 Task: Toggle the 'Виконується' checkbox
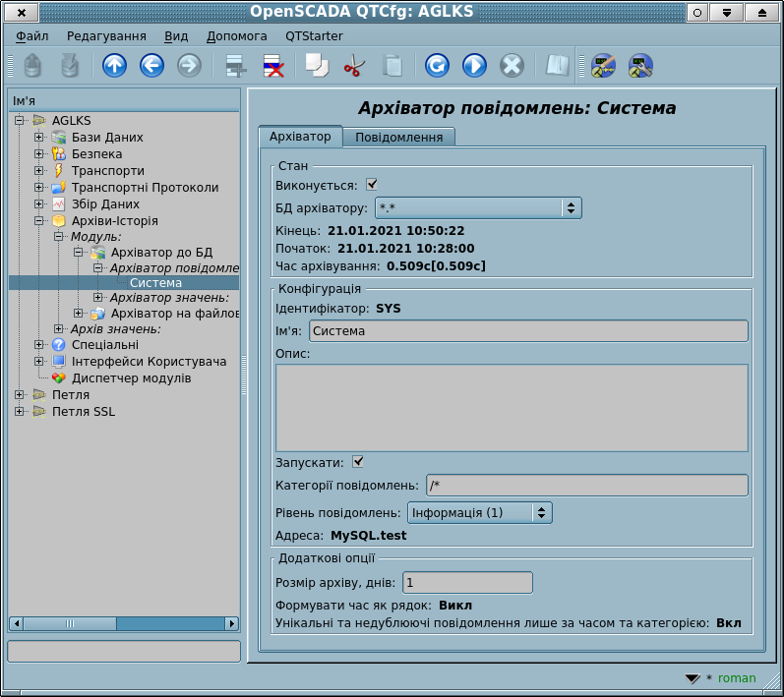[372, 184]
